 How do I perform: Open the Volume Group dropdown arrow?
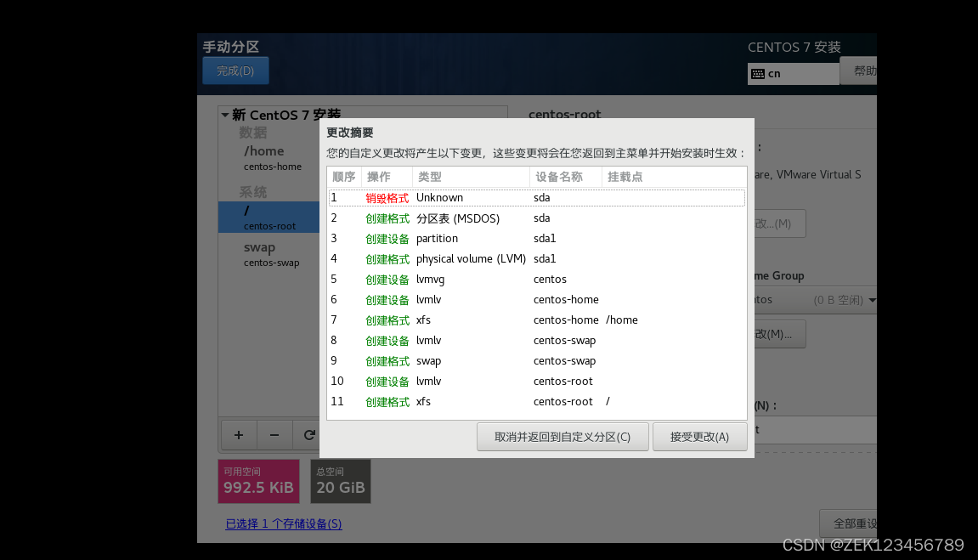[x=872, y=300]
